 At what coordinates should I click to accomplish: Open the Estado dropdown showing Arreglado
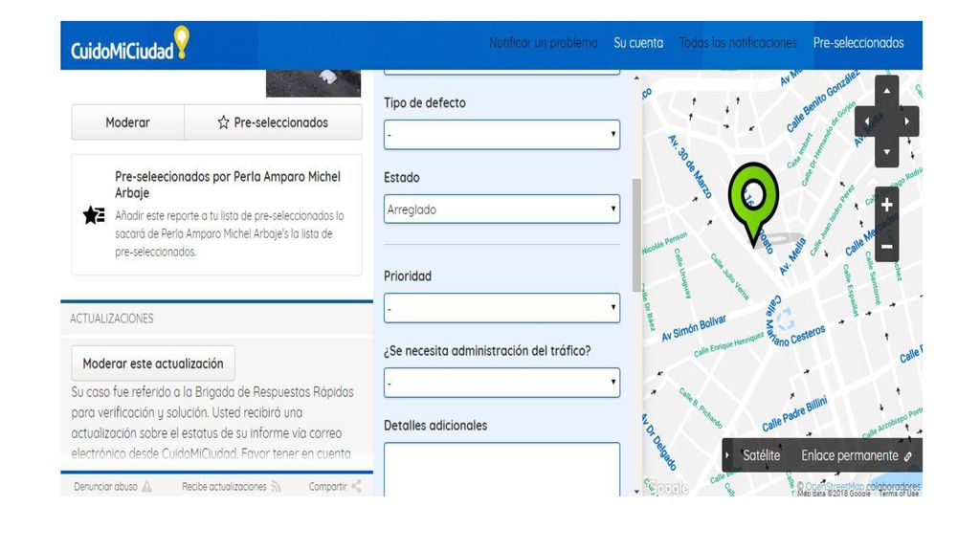tap(501, 209)
